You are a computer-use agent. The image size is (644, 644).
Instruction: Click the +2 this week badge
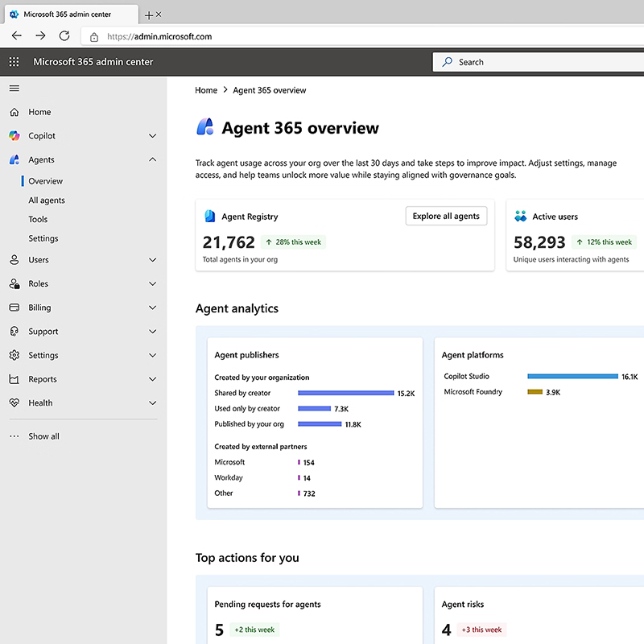click(254, 630)
